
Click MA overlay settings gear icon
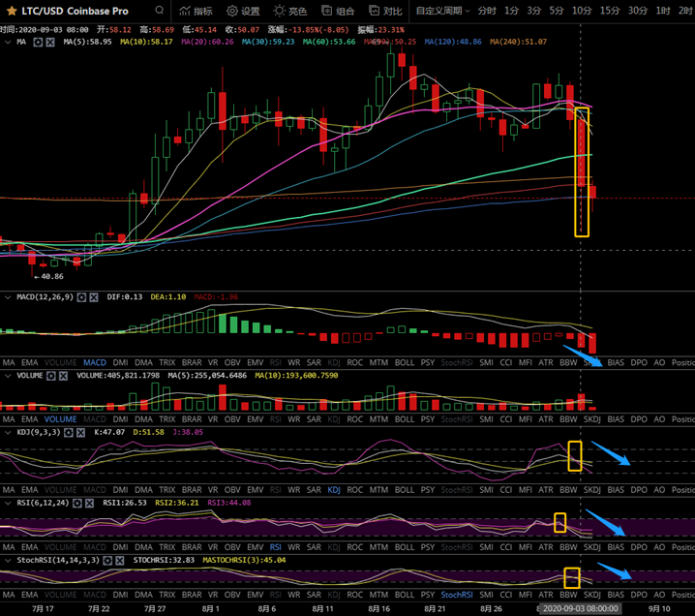coord(35,43)
